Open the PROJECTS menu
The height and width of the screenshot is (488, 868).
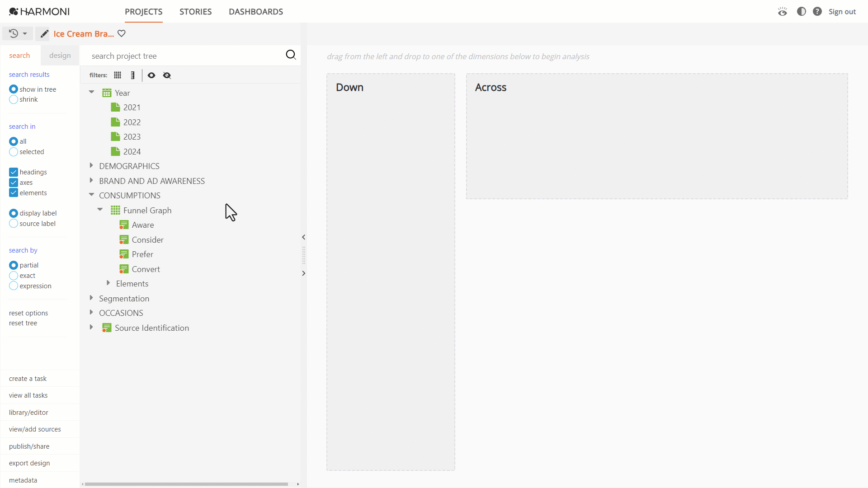[x=144, y=12]
